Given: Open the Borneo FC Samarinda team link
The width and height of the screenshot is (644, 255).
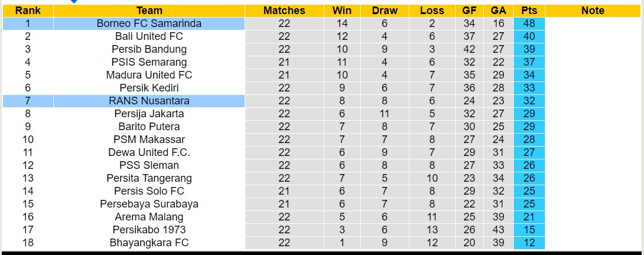Looking at the screenshot, I should coord(149,23).
